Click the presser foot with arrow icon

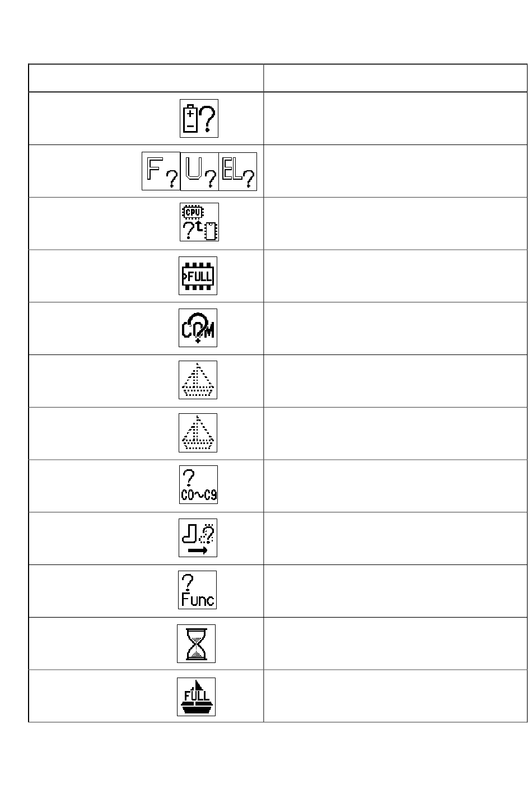coord(198,538)
